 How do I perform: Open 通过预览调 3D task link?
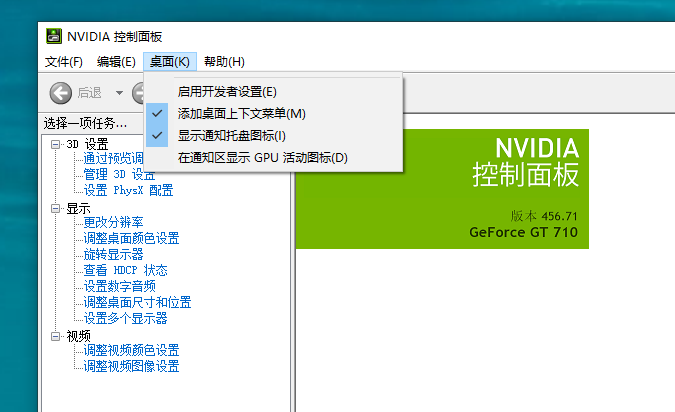pyautogui.click(x=113, y=158)
